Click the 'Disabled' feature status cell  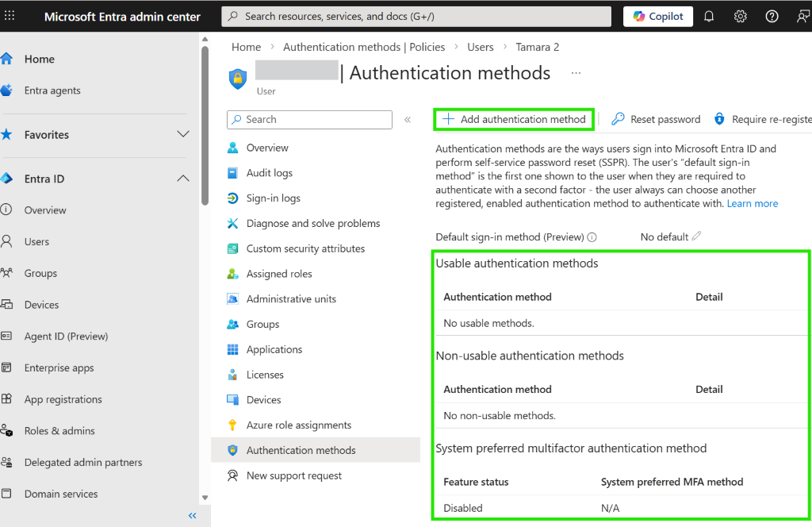463,508
